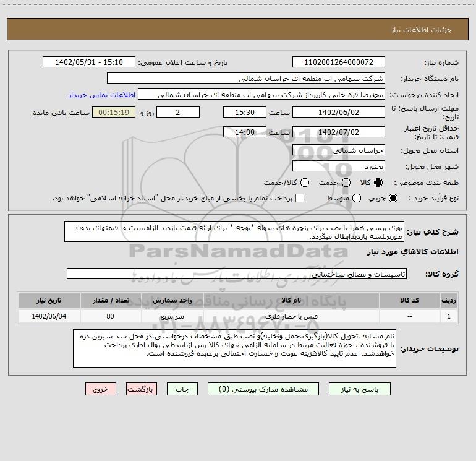Viewport: 476px width, 461px height.
Task: Click the واحد شمارش column header
Action: (x=172, y=300)
